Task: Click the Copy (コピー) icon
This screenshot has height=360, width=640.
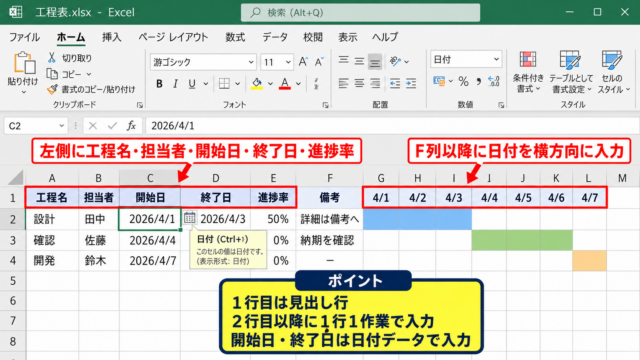Action: click(52, 74)
